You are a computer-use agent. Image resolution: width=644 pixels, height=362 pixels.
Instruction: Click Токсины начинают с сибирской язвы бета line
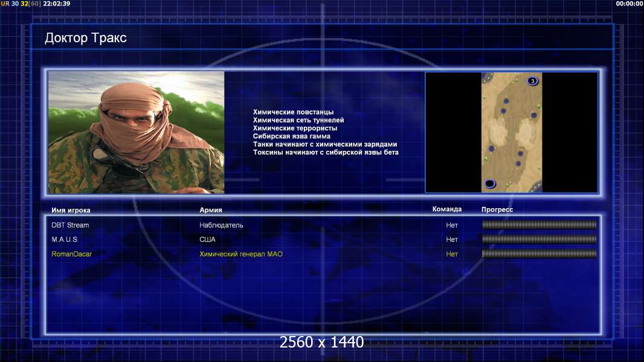click(326, 152)
